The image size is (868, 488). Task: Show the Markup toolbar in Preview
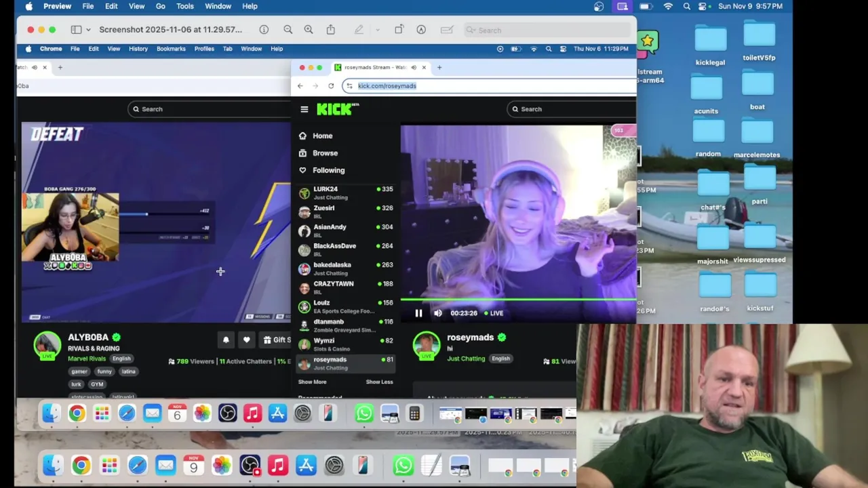pyautogui.click(x=421, y=30)
